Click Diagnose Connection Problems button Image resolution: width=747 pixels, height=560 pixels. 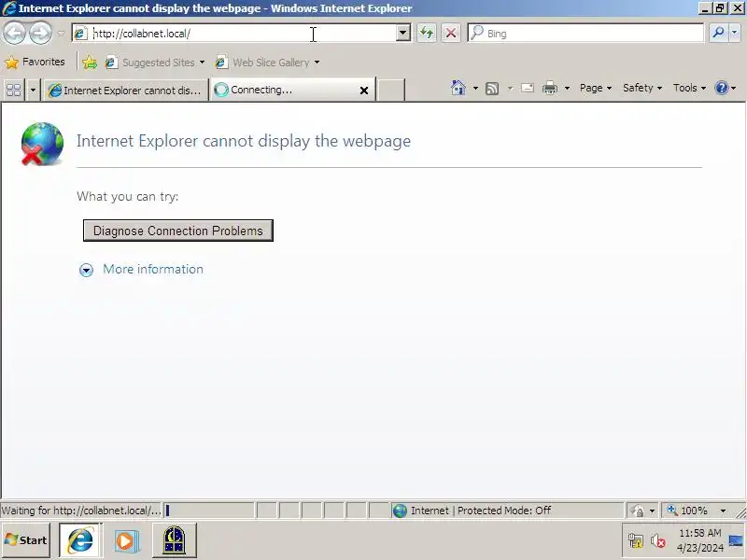[178, 231]
